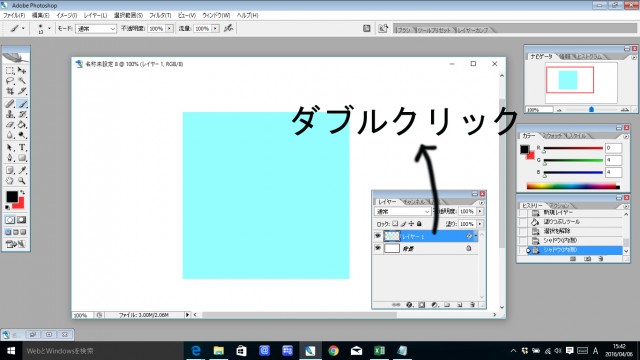Select the Healing Brush tool
The width and height of the screenshot is (640, 360).
(x=10, y=104)
